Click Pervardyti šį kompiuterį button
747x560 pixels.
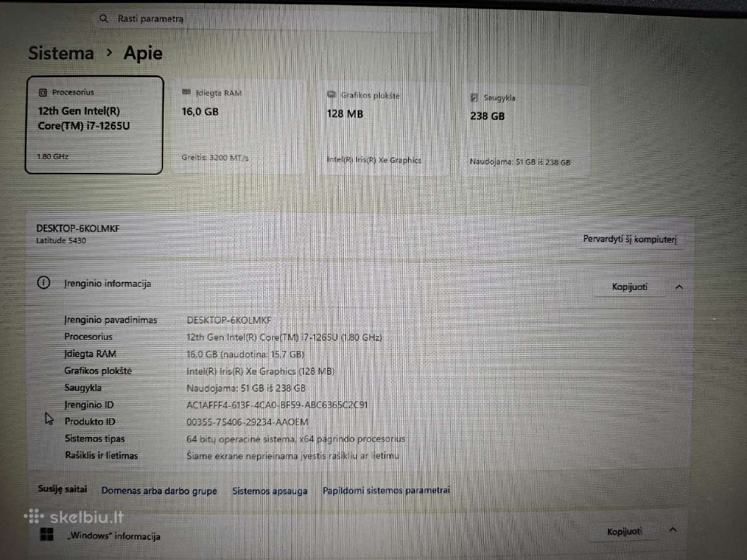point(630,239)
